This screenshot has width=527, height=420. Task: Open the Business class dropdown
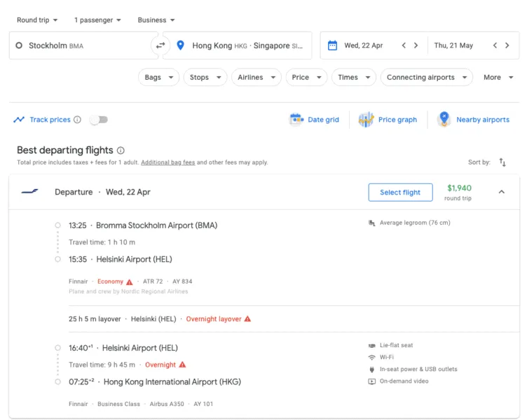[156, 20]
